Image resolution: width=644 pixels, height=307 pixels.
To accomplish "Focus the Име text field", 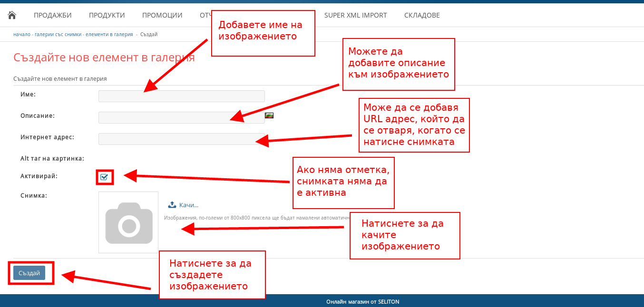I will (181, 96).
